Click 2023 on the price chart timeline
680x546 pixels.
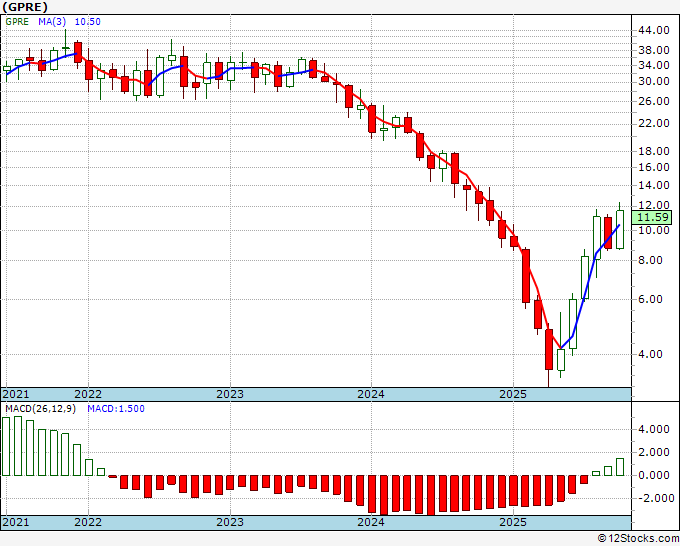[x=230, y=394]
